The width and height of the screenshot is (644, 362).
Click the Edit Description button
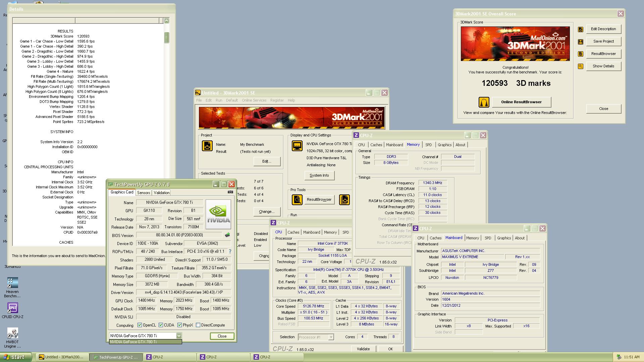(x=603, y=29)
